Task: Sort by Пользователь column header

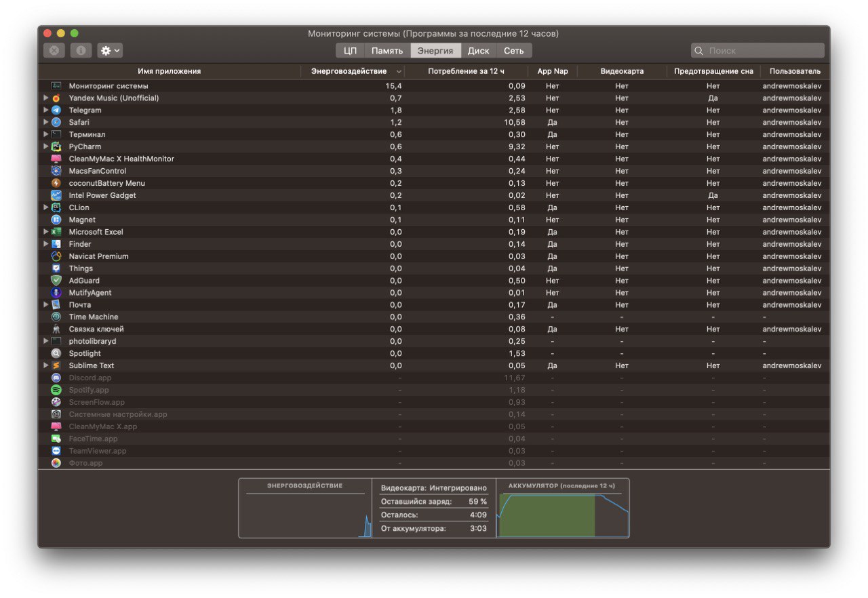Action: [x=795, y=71]
